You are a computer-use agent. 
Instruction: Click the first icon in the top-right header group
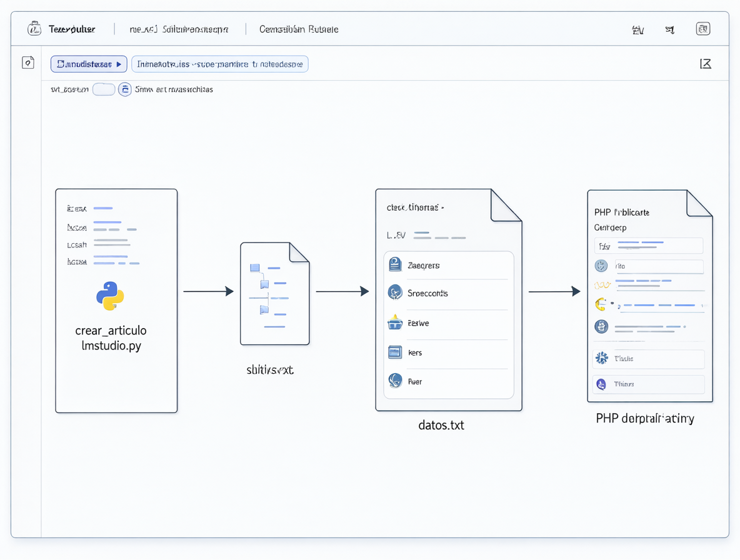point(637,30)
